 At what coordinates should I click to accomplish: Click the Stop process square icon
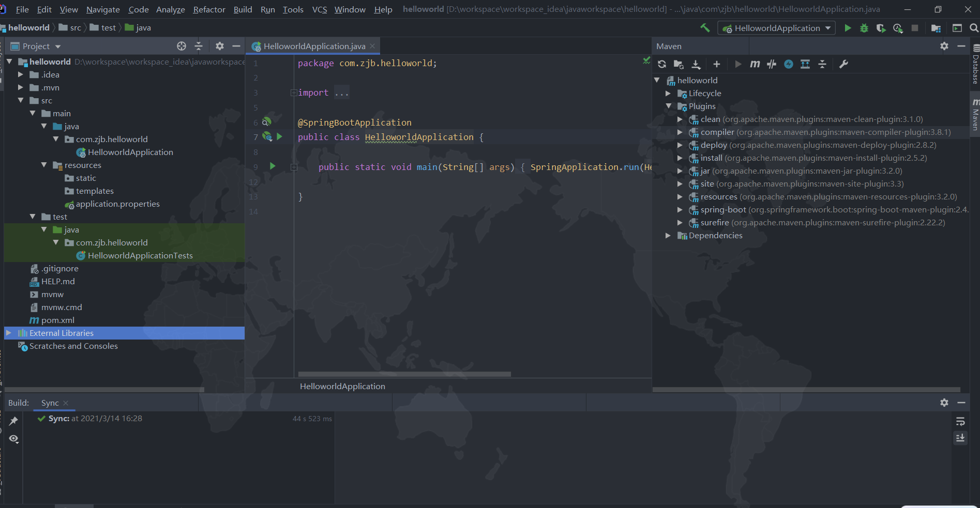click(915, 28)
